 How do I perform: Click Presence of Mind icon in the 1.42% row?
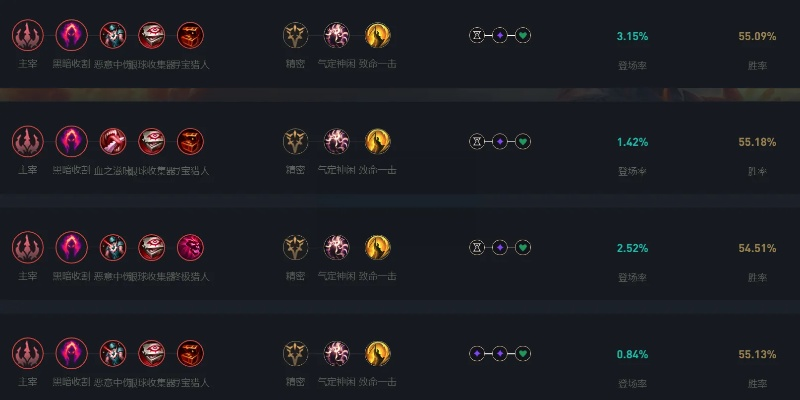336,141
